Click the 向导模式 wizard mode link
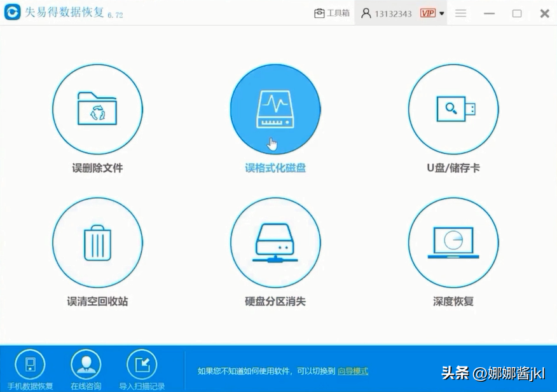 pos(353,371)
